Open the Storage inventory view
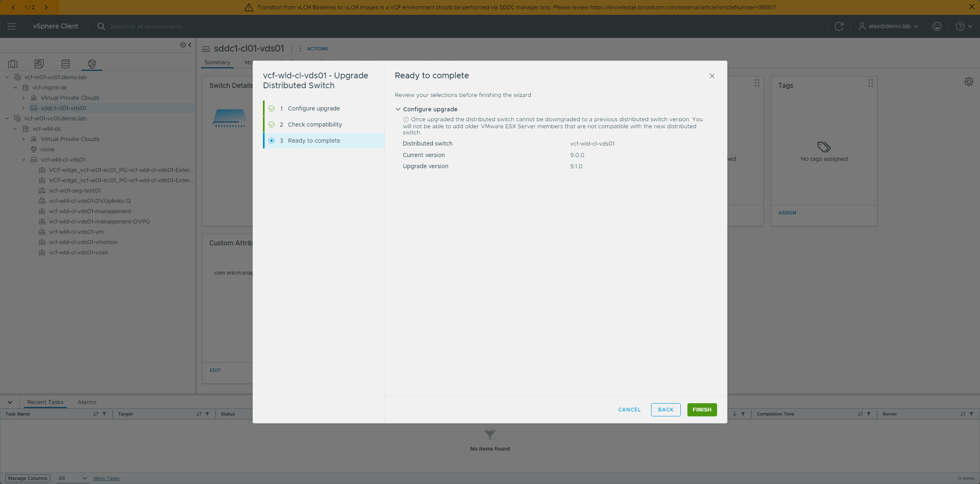The image size is (980, 484). (x=66, y=63)
